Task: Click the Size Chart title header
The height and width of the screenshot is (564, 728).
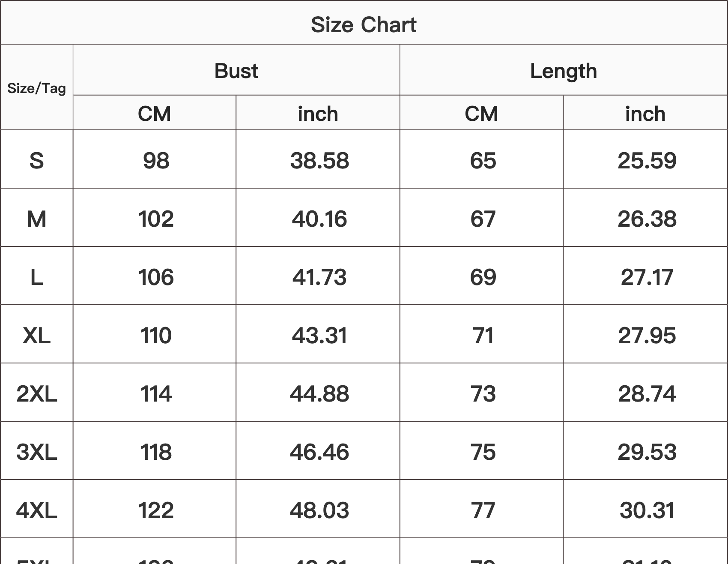Action: (364, 24)
